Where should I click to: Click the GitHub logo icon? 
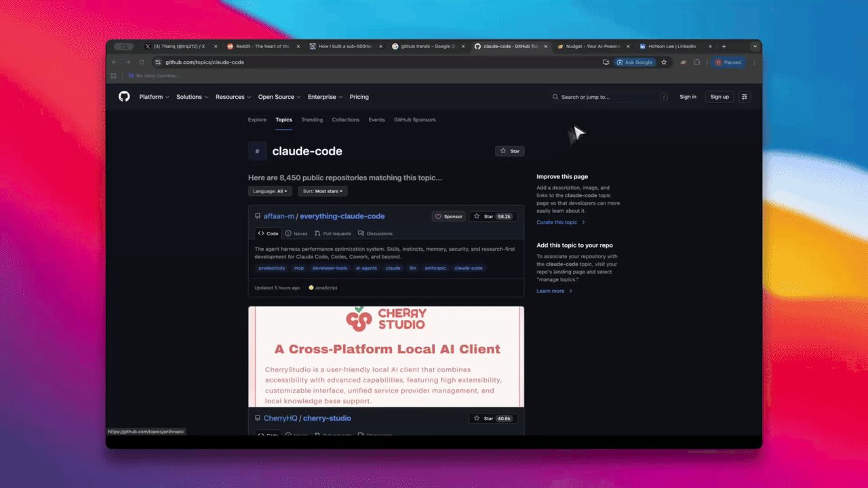coord(124,97)
